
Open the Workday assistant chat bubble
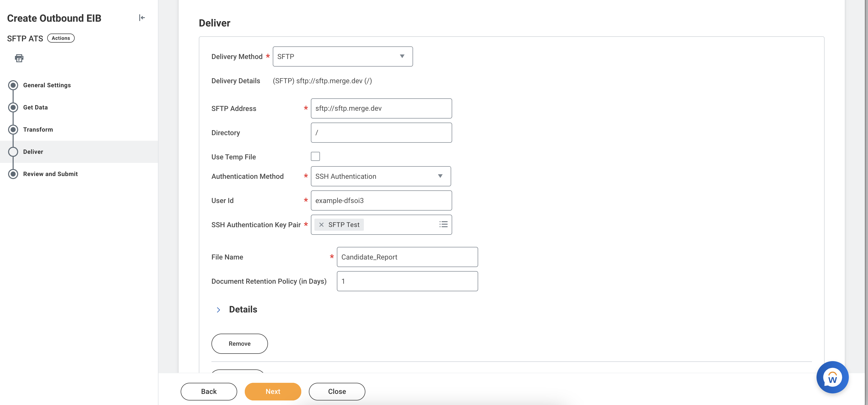point(832,378)
